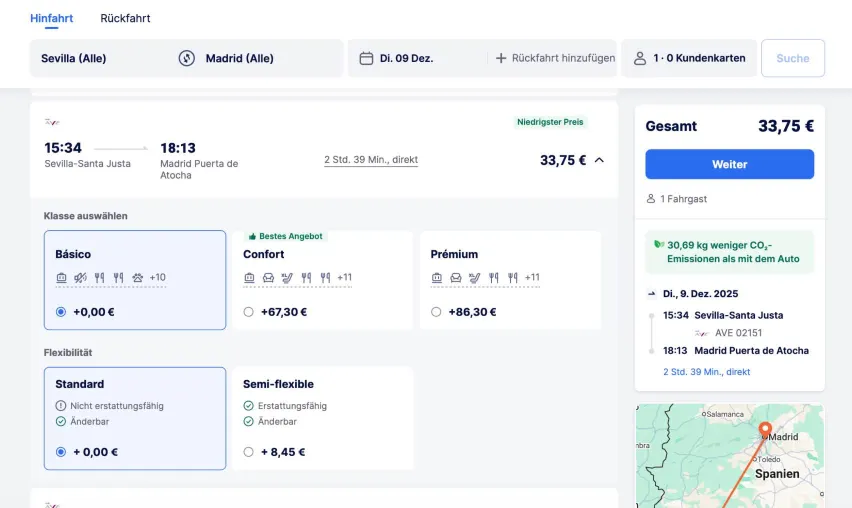Screen dimensions: 852x508
Task: Click the calendar icon next to Di. 09 Dez.
Action: click(366, 58)
